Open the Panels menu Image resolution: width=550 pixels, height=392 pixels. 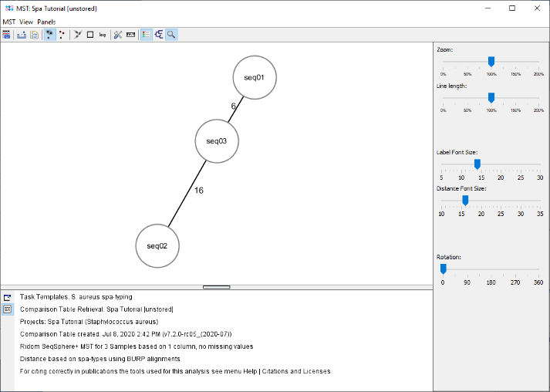(46, 22)
